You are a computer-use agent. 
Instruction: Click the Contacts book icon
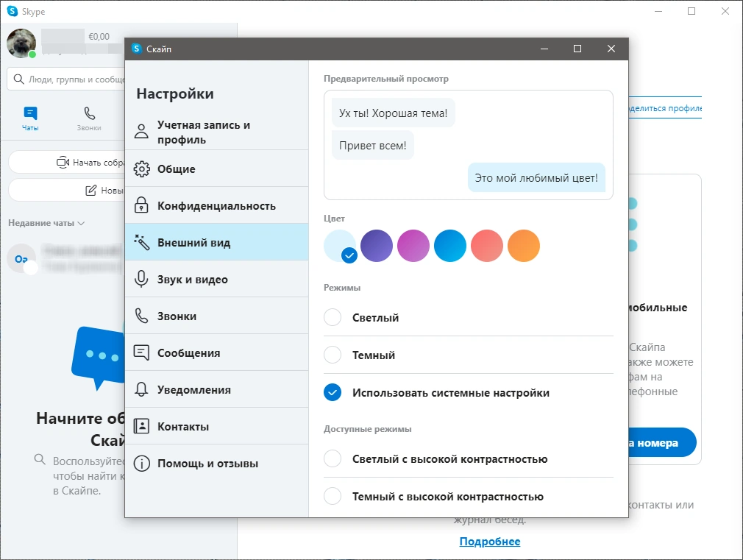(141, 426)
